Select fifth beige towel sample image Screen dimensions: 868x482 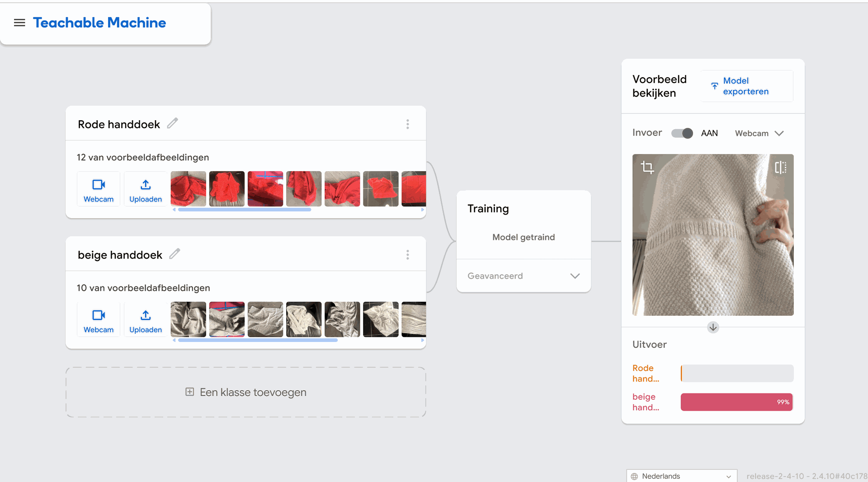342,319
